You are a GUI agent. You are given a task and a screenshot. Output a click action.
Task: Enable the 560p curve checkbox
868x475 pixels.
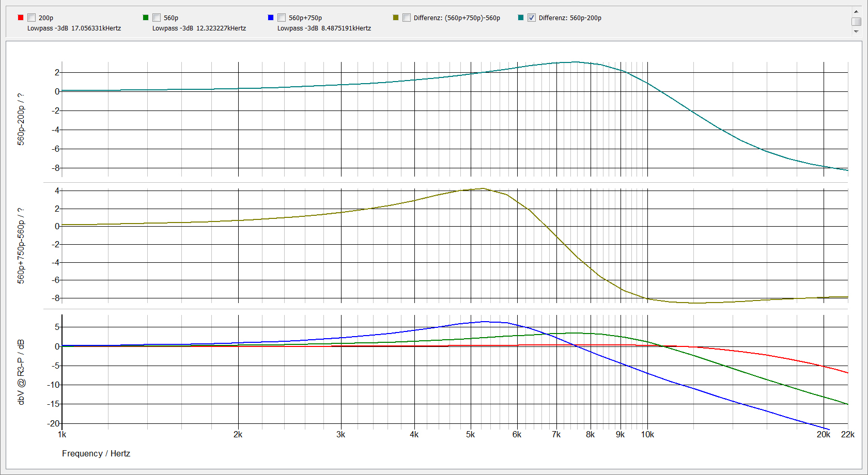pos(157,18)
